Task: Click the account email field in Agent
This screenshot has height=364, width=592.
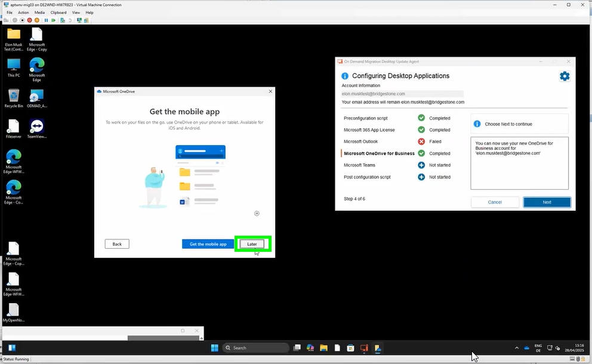Action: [402, 94]
